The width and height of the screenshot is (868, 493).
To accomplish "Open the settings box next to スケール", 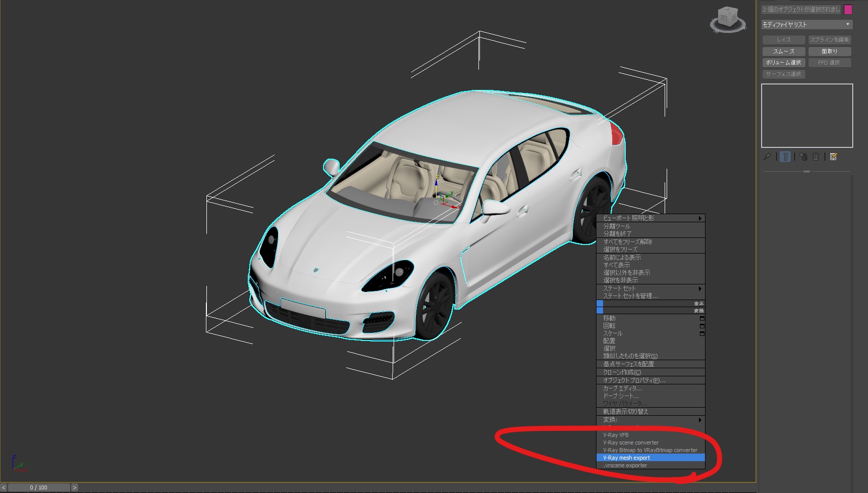I will tap(702, 334).
